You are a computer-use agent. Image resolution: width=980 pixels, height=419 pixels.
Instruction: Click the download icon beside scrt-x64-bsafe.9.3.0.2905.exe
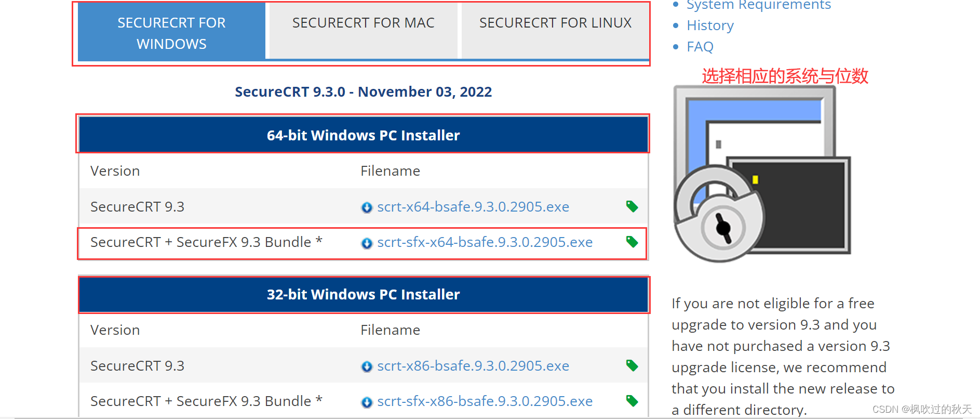point(367,206)
